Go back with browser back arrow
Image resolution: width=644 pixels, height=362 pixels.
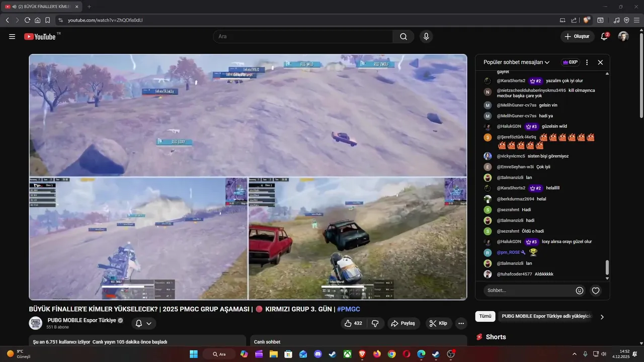click(8, 20)
